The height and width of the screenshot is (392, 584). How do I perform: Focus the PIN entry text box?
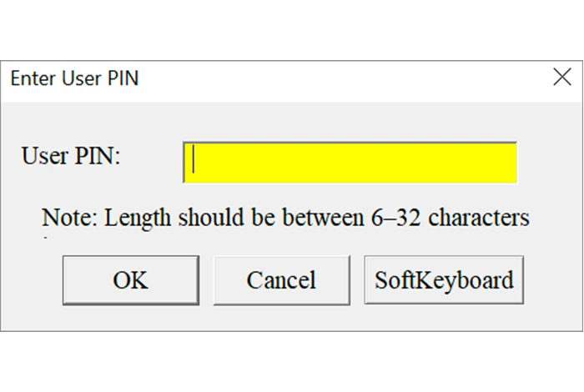coord(350,162)
